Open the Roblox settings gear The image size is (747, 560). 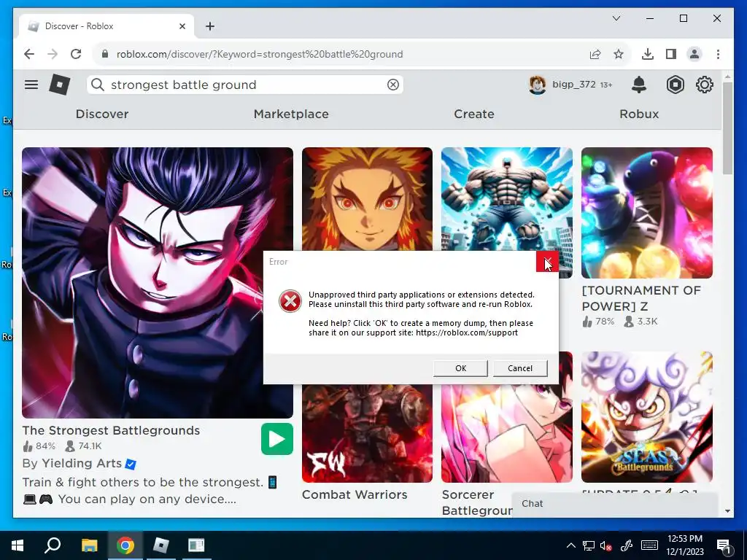704,85
